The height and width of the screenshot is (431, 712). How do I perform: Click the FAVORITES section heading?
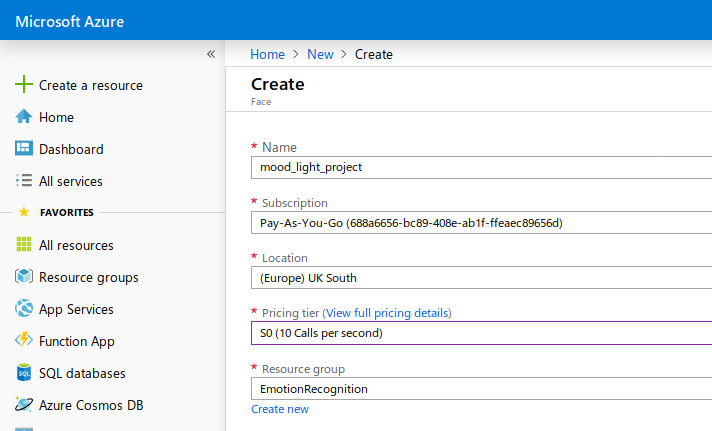click(67, 213)
